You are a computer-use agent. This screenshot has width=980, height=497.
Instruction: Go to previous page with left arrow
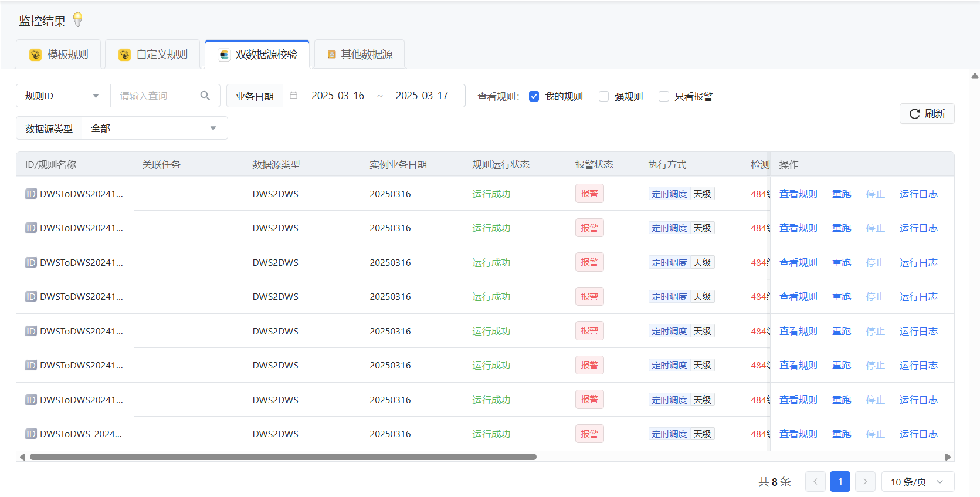click(x=815, y=482)
